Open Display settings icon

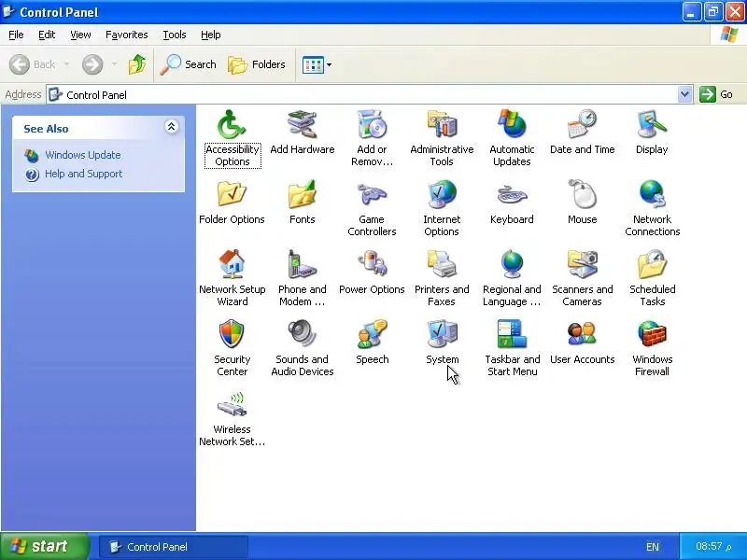tap(652, 124)
